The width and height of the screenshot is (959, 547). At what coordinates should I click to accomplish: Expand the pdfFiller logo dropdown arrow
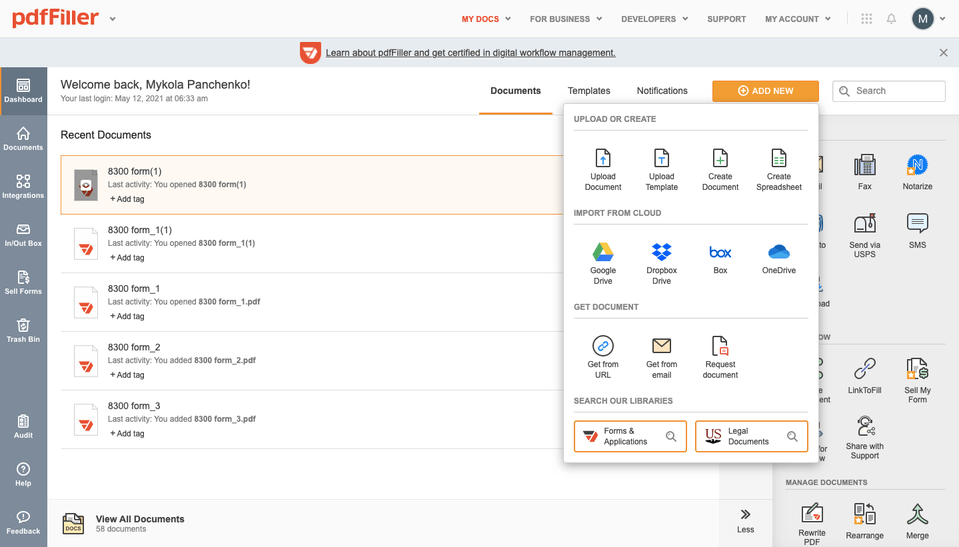[x=113, y=19]
